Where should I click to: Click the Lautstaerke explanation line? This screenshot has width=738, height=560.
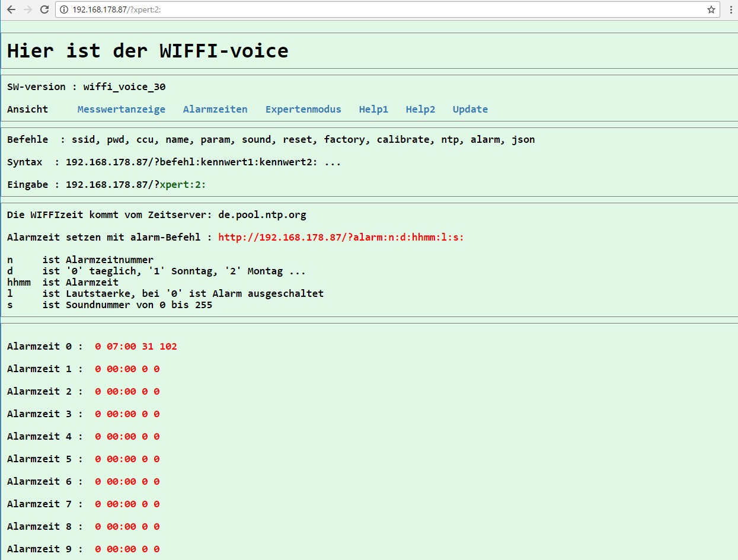(165, 293)
